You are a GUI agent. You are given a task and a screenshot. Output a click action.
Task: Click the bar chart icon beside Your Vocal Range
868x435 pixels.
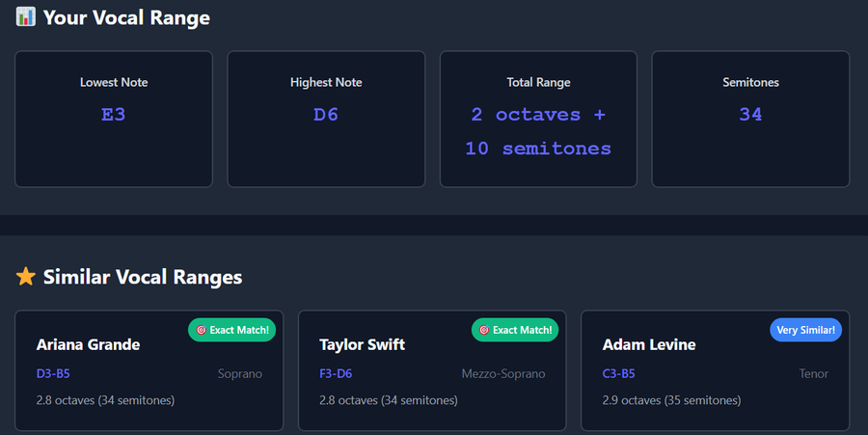(26, 17)
